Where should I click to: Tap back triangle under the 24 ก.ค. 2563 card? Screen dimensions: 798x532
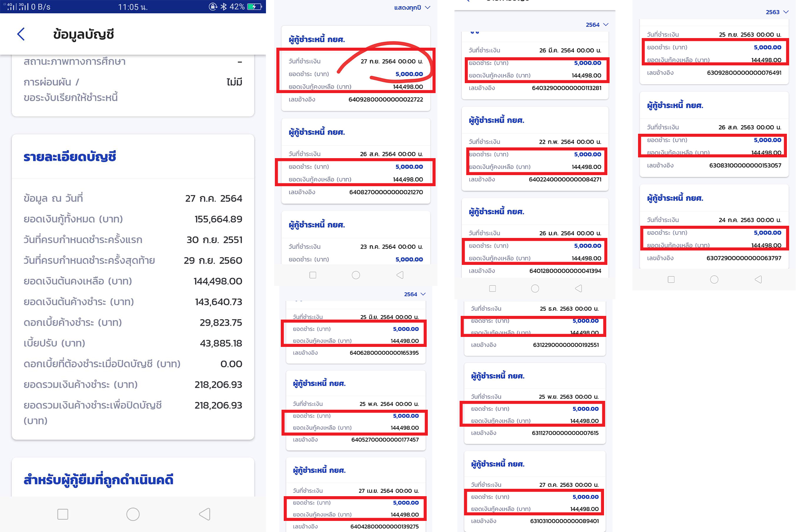[758, 279]
